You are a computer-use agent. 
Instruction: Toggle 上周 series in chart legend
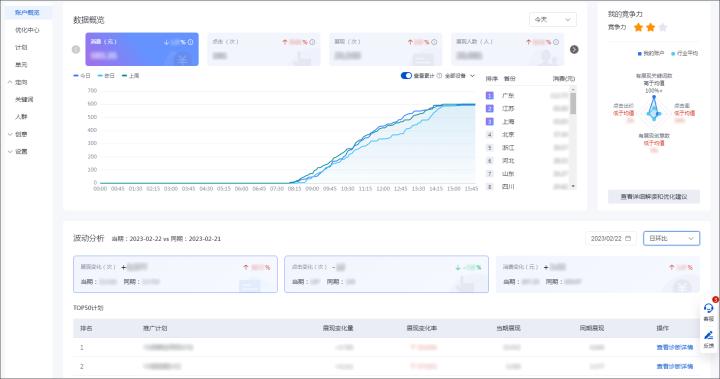(x=130, y=76)
